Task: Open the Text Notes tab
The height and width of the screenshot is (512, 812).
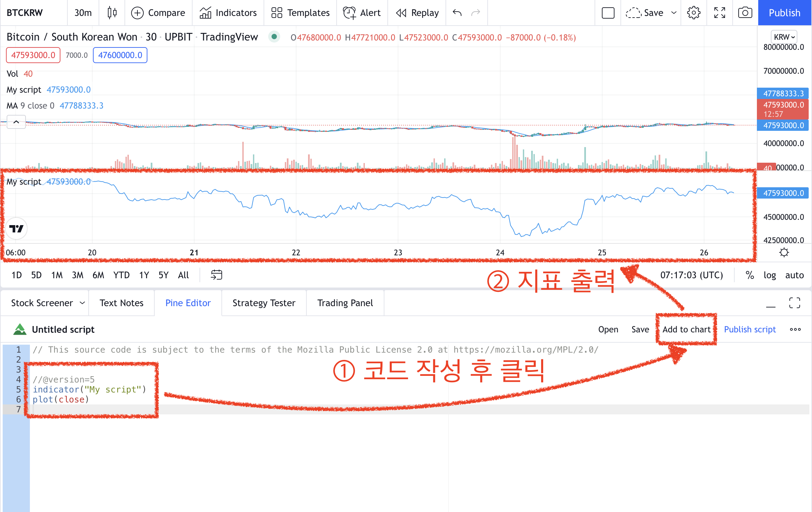Action: (122, 303)
